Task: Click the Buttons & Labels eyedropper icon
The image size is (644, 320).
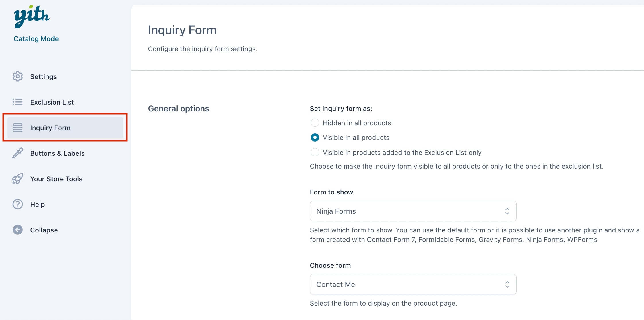Action: click(18, 153)
